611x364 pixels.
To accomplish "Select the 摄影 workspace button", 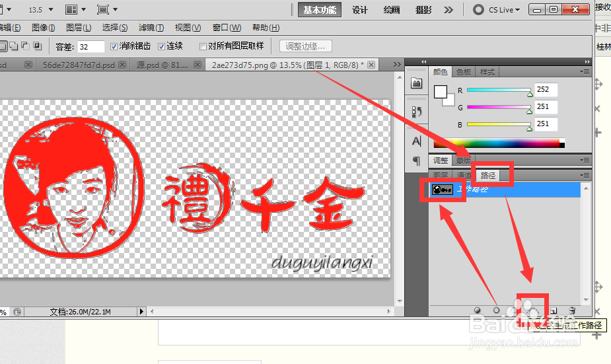I will 423,10.
